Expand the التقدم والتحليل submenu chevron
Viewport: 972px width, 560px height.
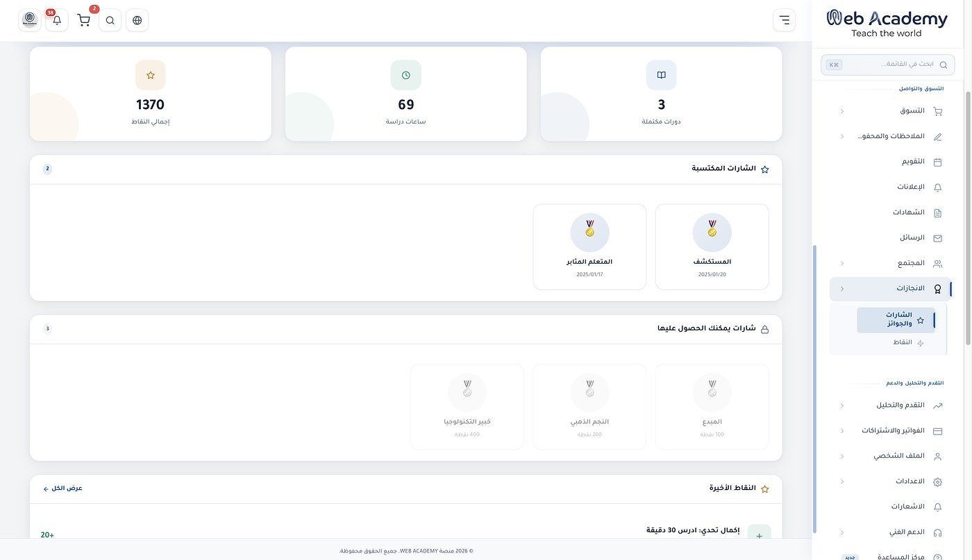point(842,405)
